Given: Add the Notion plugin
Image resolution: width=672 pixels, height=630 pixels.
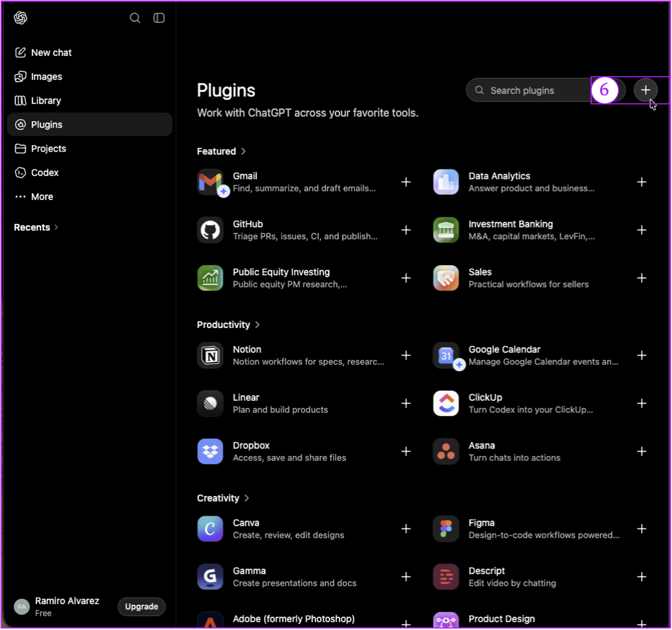Looking at the screenshot, I should 406,355.
